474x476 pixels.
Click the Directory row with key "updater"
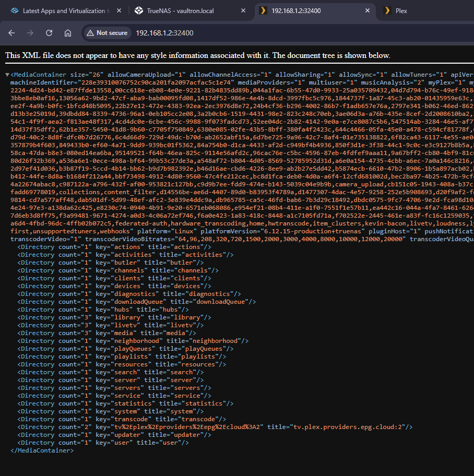click(114, 435)
